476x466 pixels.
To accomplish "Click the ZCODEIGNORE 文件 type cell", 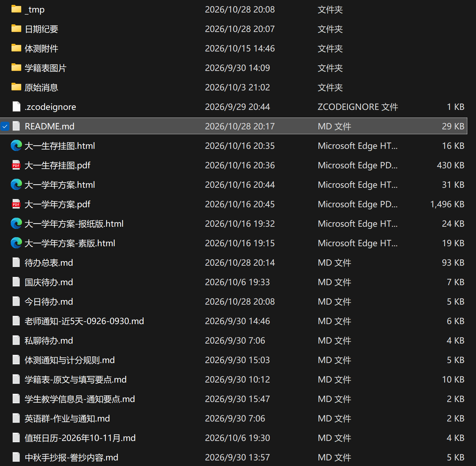I will [x=358, y=107].
